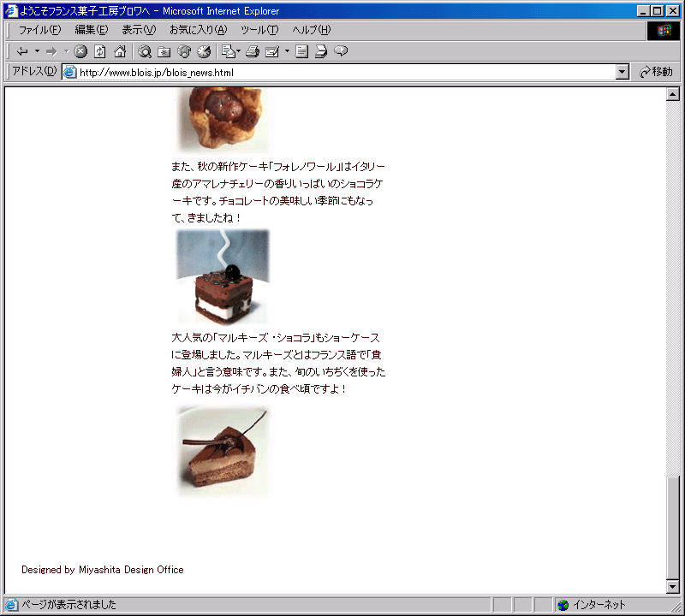Click the page icon in address bar

point(70,73)
